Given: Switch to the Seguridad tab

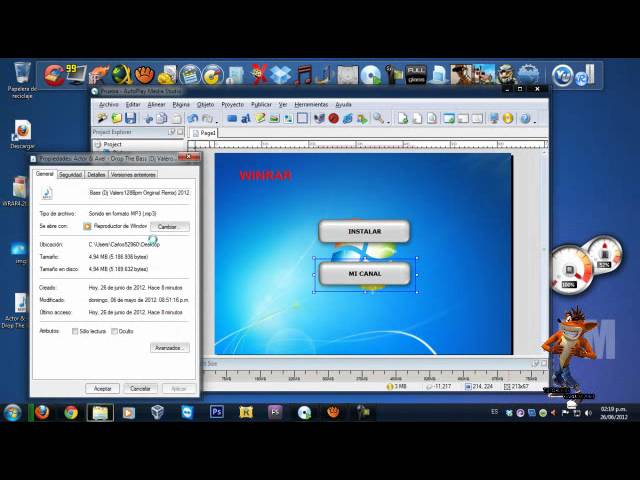Looking at the screenshot, I should [x=70, y=175].
